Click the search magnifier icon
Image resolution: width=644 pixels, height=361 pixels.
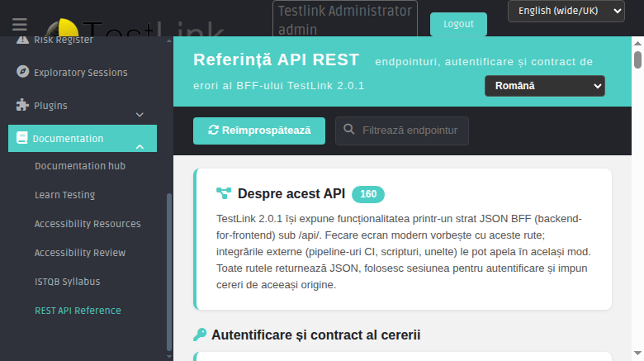349,130
